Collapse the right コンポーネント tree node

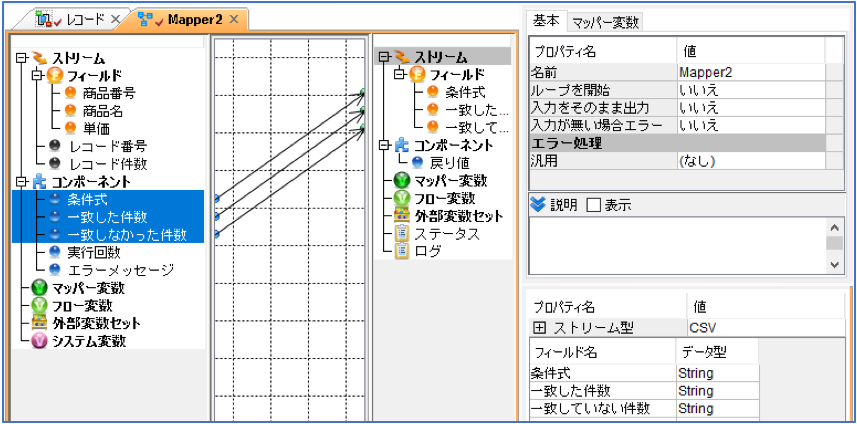point(383,145)
